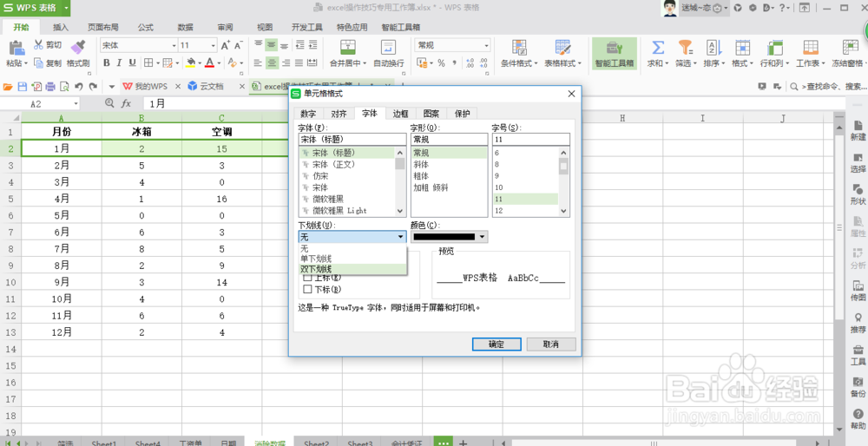Check the Superscript (上标) checkbox
This screenshot has width=868, height=446.
pyautogui.click(x=308, y=278)
